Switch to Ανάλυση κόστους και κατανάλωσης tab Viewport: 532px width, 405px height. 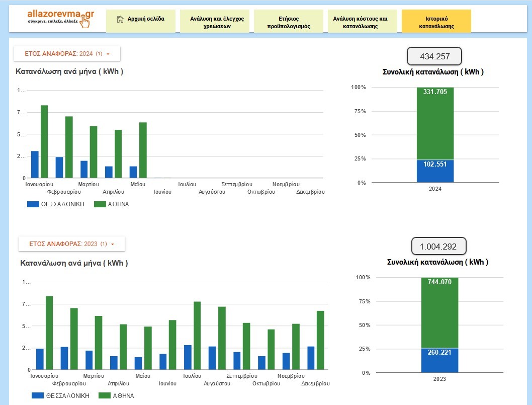point(361,22)
